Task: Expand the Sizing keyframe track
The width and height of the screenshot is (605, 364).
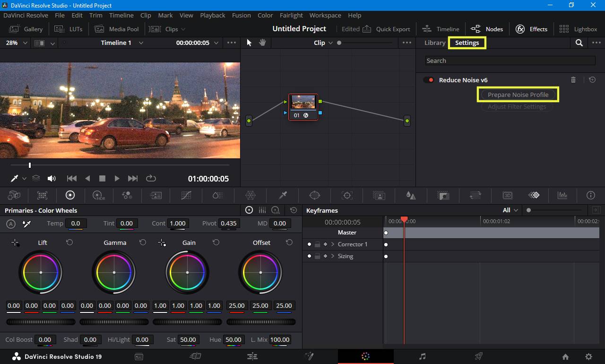Action: 333,256
